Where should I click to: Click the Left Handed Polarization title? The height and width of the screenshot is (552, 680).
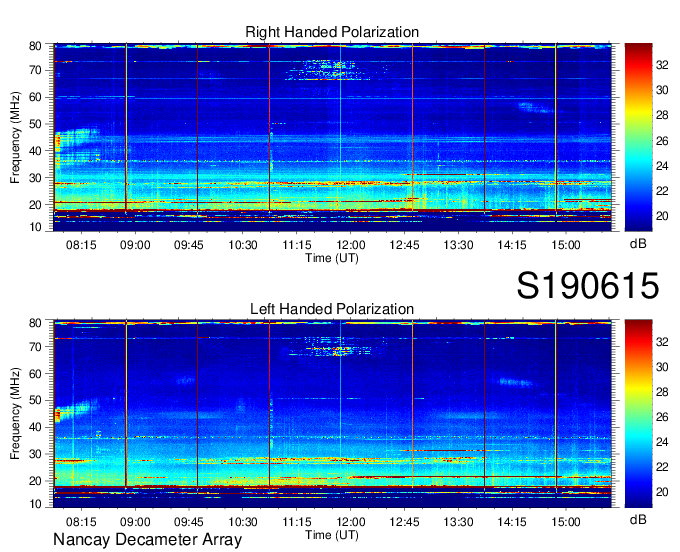(x=332, y=309)
